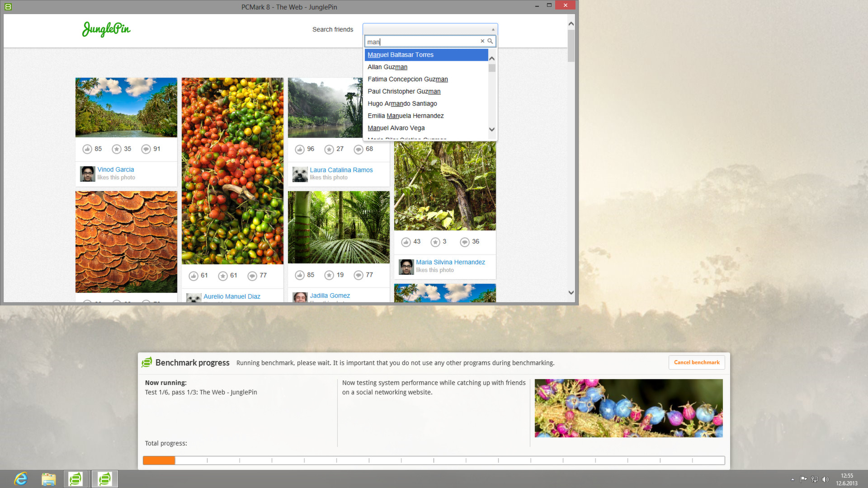Collapse the Search friends dropdown via its arrow
The height and width of the screenshot is (488, 868).
point(492,29)
